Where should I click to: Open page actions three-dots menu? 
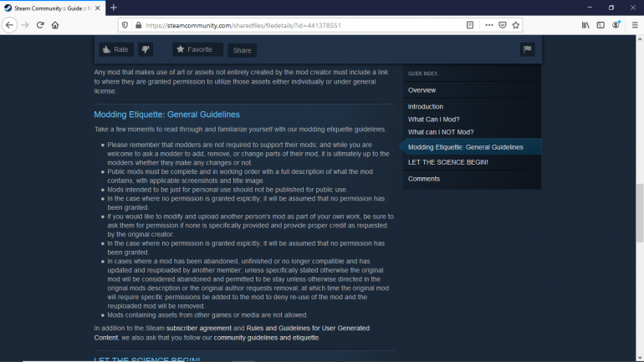[488, 25]
